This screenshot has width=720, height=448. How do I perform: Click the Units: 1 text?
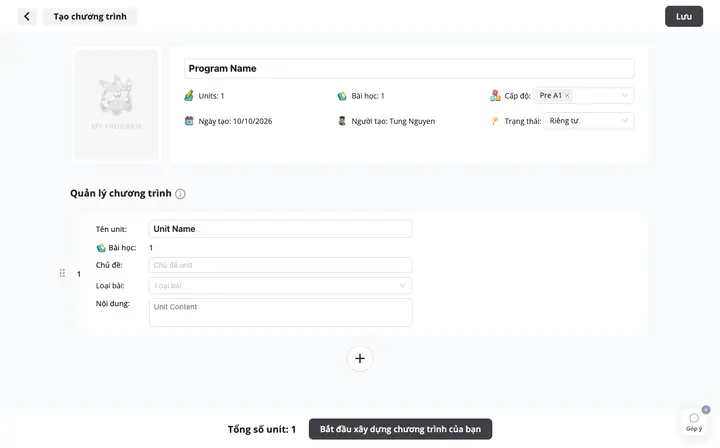[x=211, y=96]
